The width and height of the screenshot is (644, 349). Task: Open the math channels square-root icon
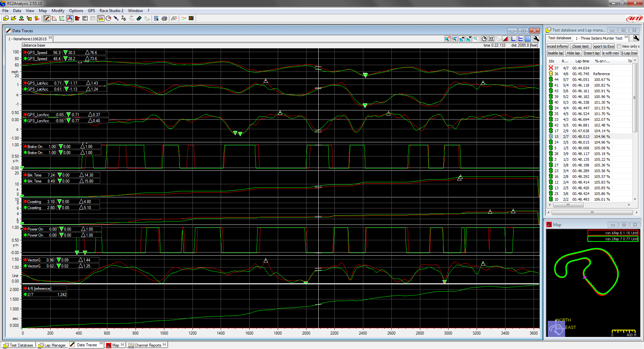click(x=174, y=18)
